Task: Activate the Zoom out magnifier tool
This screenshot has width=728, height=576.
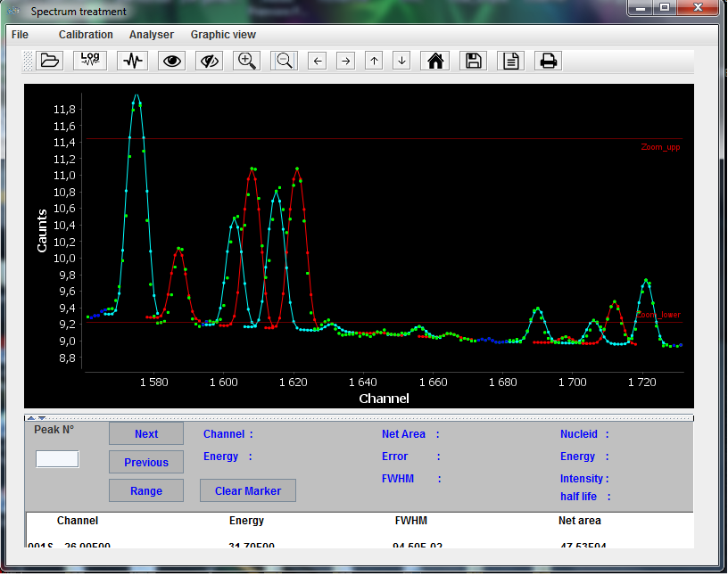Action: click(x=284, y=60)
